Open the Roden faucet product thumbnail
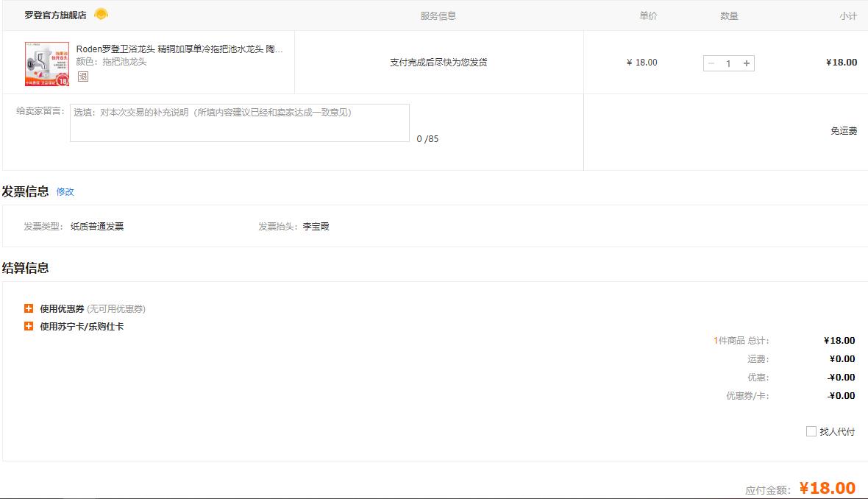Image resolution: width=868 pixels, height=499 pixels. click(x=47, y=64)
